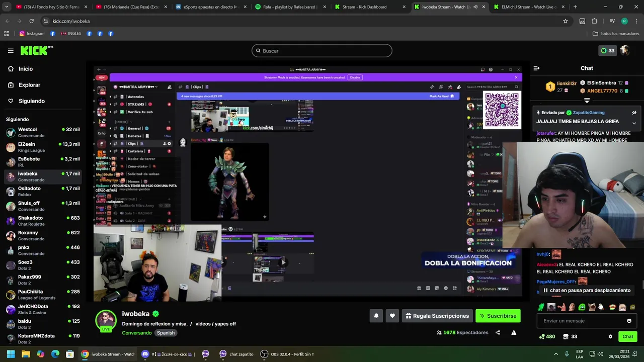
Task: Open PauChikita channel in following list
Action: coord(43,295)
